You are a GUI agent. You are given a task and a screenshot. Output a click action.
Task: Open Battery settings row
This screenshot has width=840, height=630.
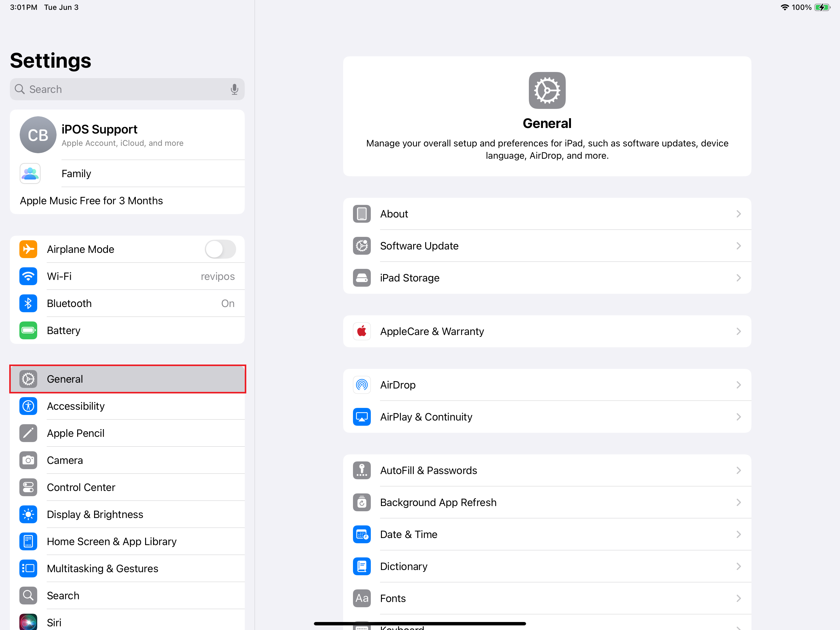tap(127, 331)
